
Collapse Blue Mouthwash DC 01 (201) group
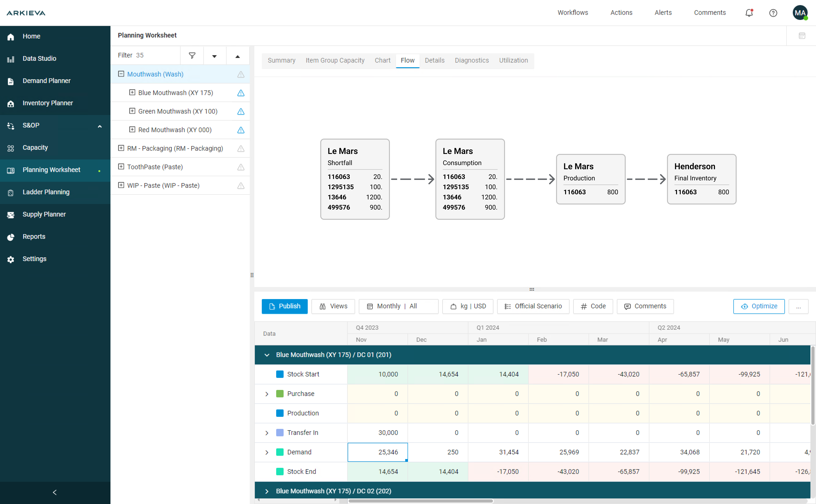tap(267, 355)
